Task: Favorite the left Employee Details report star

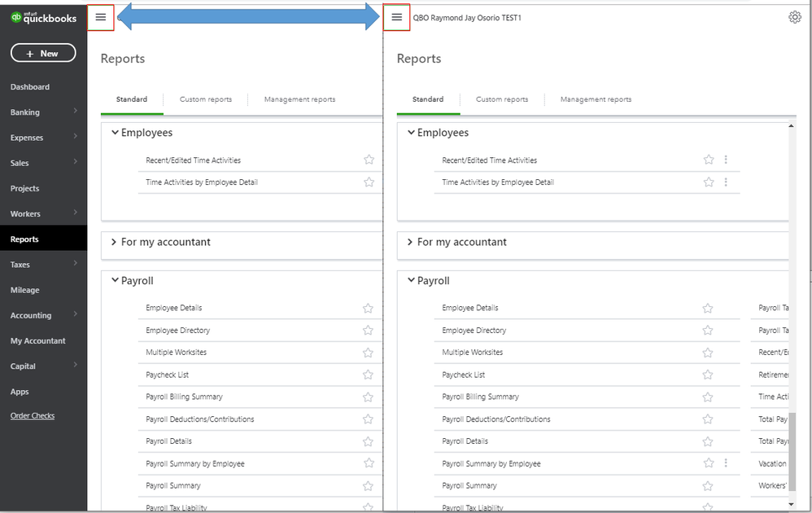Action: (x=369, y=308)
